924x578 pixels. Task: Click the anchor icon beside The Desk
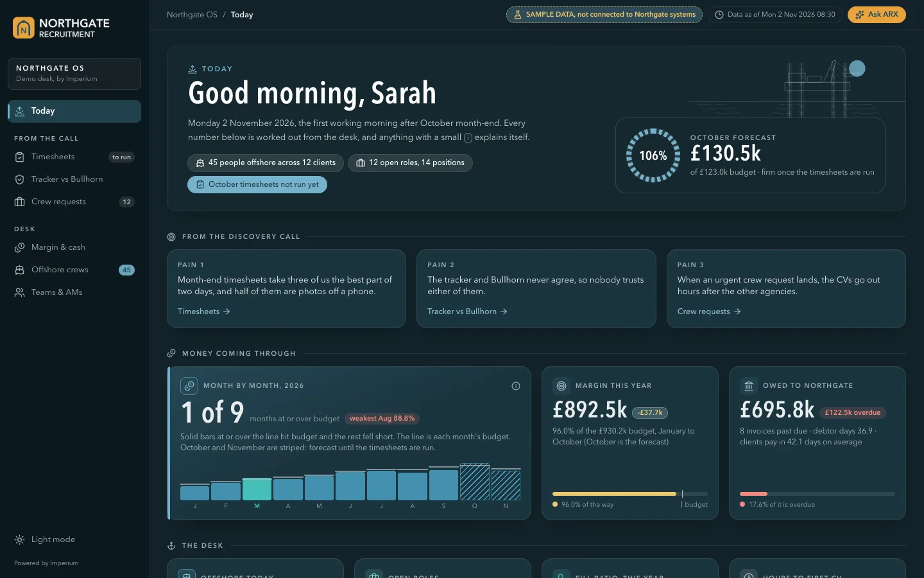point(171,546)
